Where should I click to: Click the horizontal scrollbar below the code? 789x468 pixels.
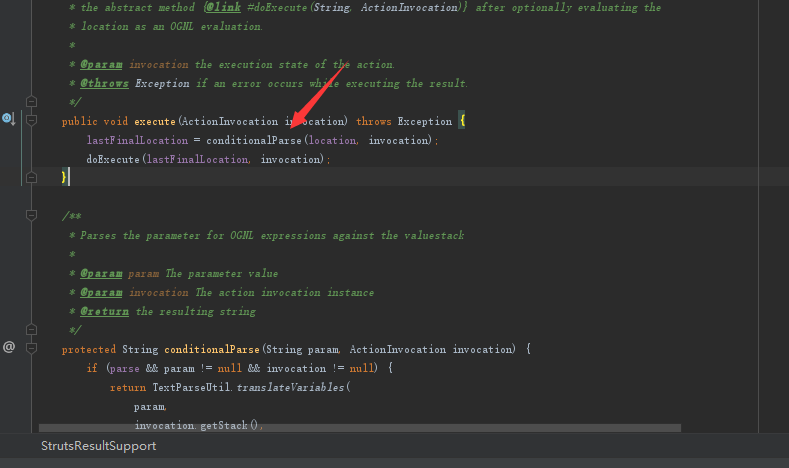click(360, 428)
